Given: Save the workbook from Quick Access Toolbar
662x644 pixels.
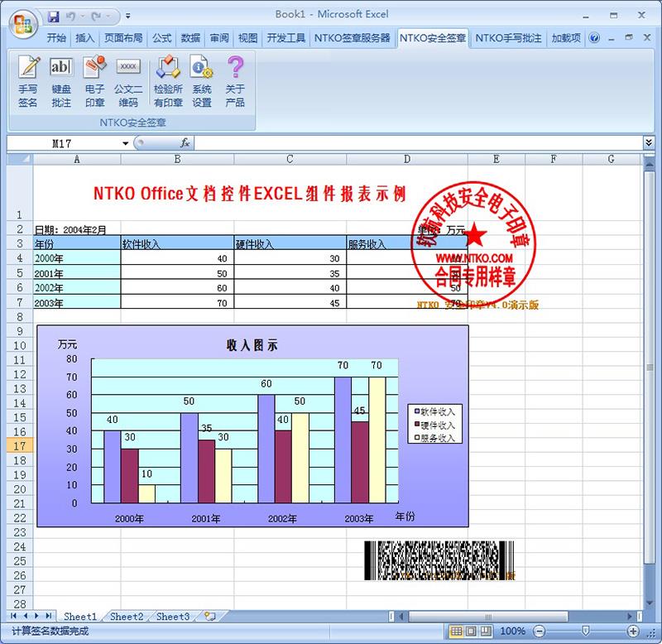Looking at the screenshot, I should pyautogui.click(x=54, y=16).
